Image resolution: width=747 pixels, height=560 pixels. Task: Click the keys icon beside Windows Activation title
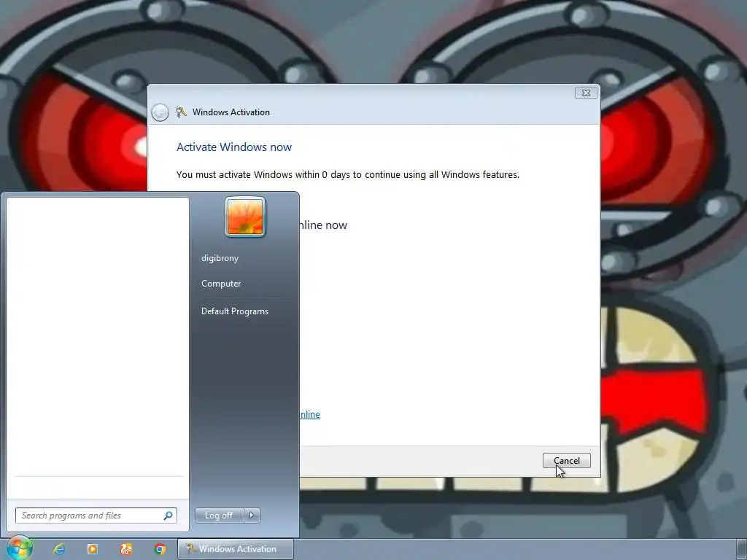[x=181, y=112]
